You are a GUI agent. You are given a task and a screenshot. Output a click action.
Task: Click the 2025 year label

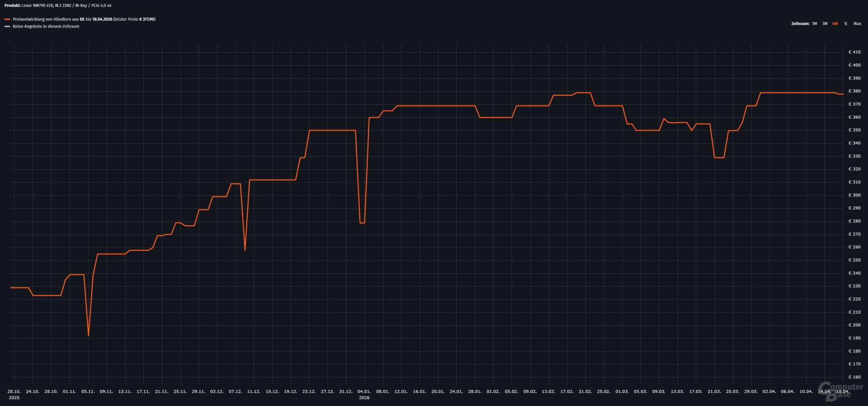[x=14, y=398]
